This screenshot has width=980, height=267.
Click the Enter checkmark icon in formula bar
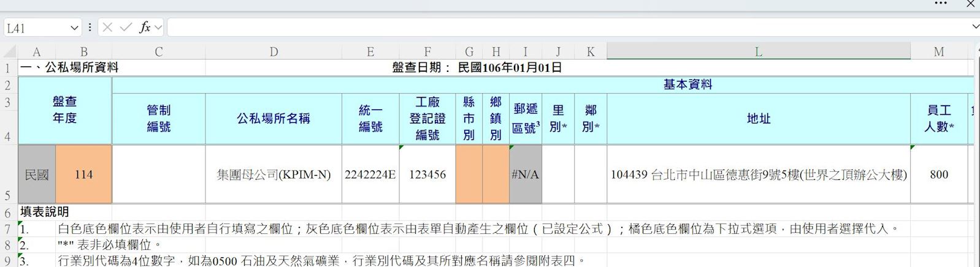[x=126, y=27]
